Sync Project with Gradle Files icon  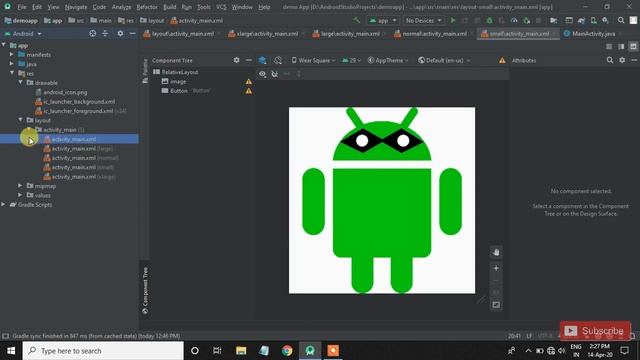click(x=581, y=20)
